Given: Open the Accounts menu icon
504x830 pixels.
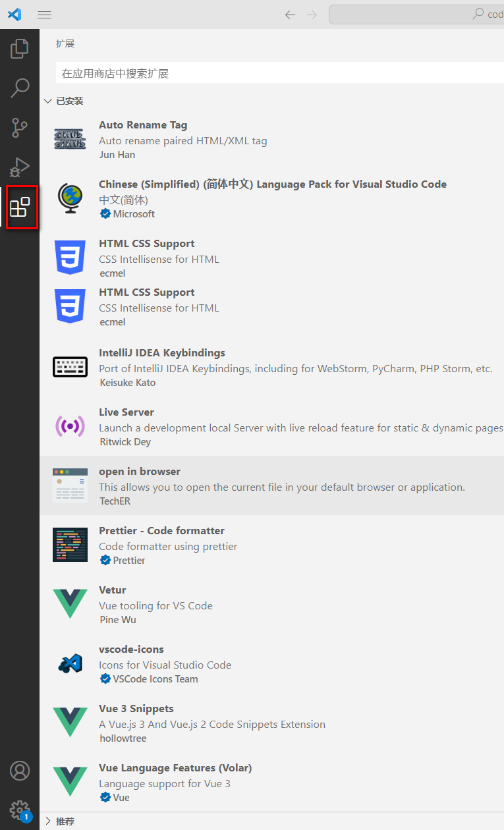Looking at the screenshot, I should pyautogui.click(x=20, y=770).
